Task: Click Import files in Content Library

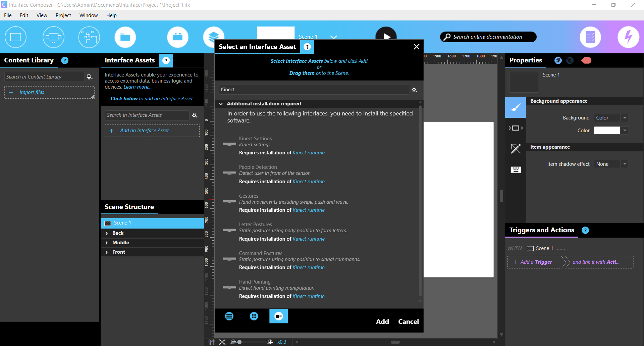Action: tap(49, 92)
